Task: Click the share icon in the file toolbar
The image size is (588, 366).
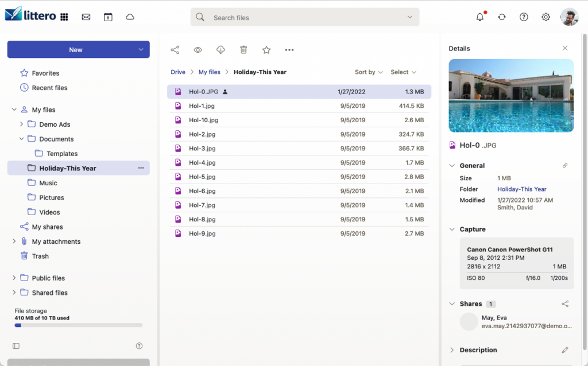Action: [x=175, y=50]
